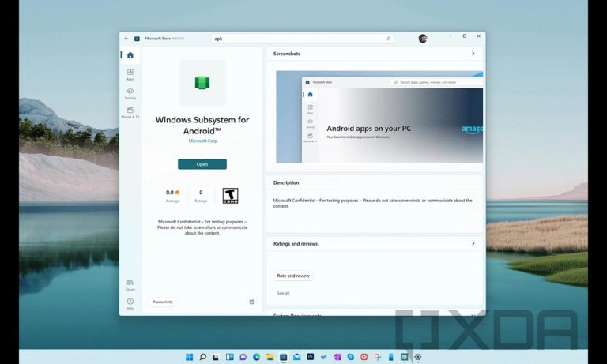
Task: Click the Rate and review button
Action: 293,276
